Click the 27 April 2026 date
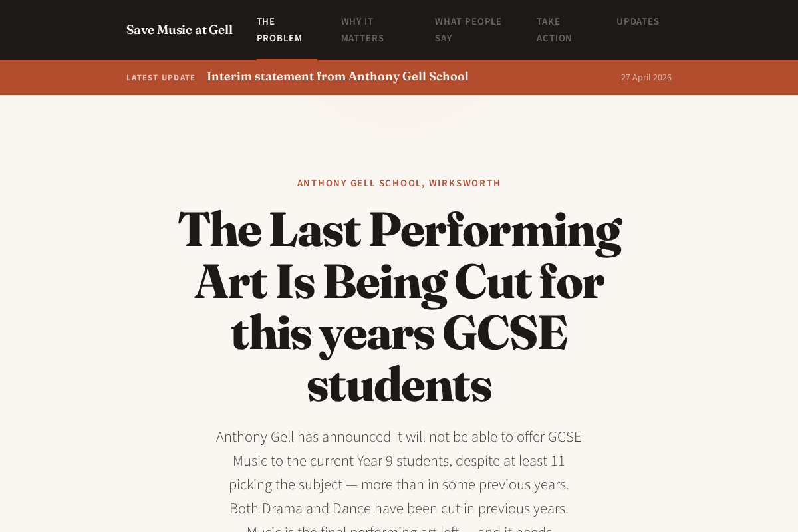The height and width of the screenshot is (532, 798). 646,77
